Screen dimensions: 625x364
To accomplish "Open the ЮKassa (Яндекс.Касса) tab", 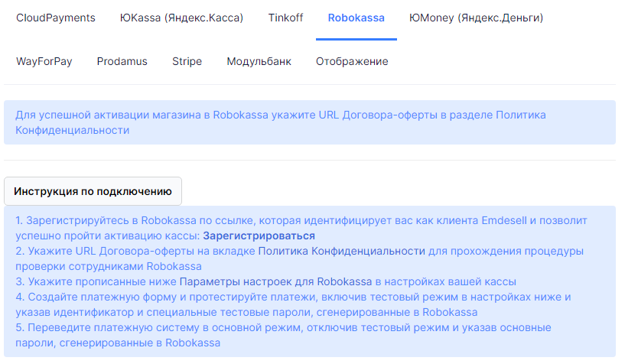I will click(181, 18).
